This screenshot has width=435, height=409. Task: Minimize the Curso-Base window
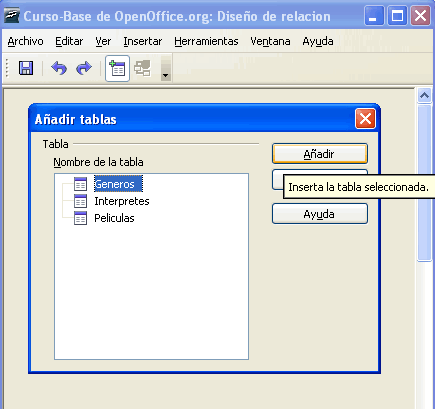374,16
